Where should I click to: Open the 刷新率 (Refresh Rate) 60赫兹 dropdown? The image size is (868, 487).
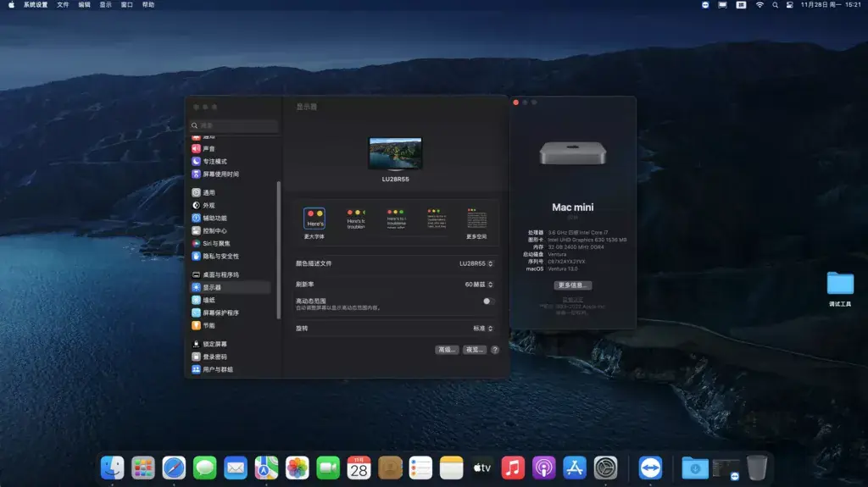(x=479, y=285)
